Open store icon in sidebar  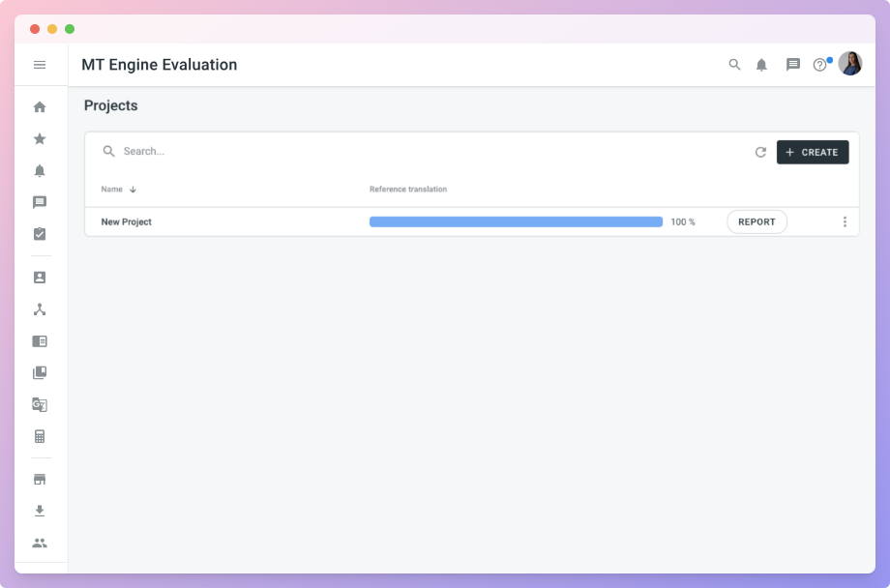coord(40,479)
